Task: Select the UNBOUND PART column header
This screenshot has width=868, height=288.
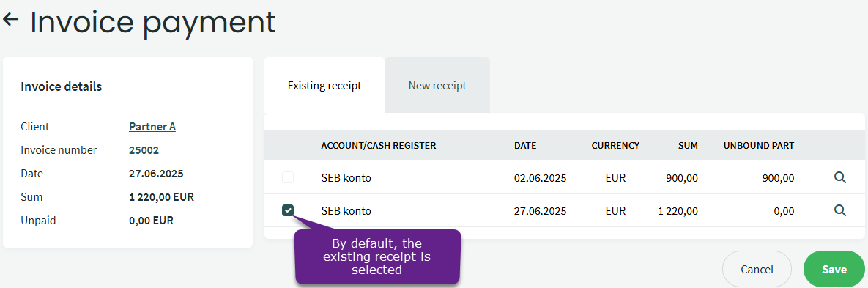Action: 759,146
